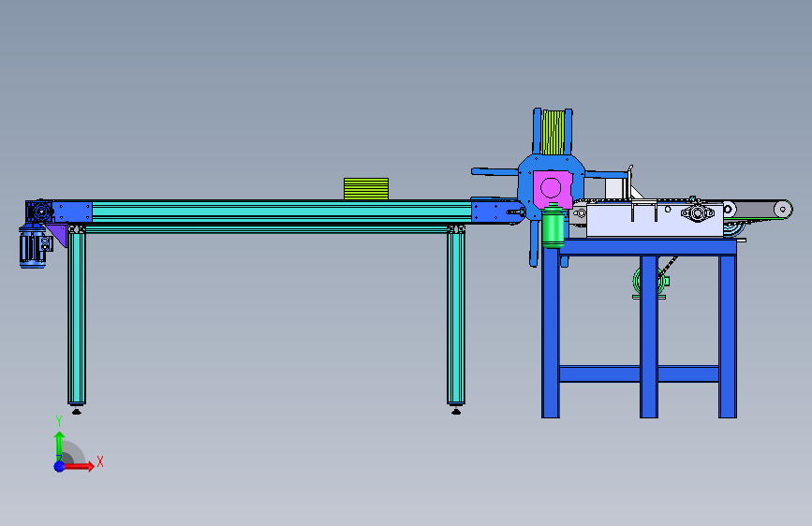Select the green cylinder below the rotary unit
This screenshot has width=812, height=526.
554,226
